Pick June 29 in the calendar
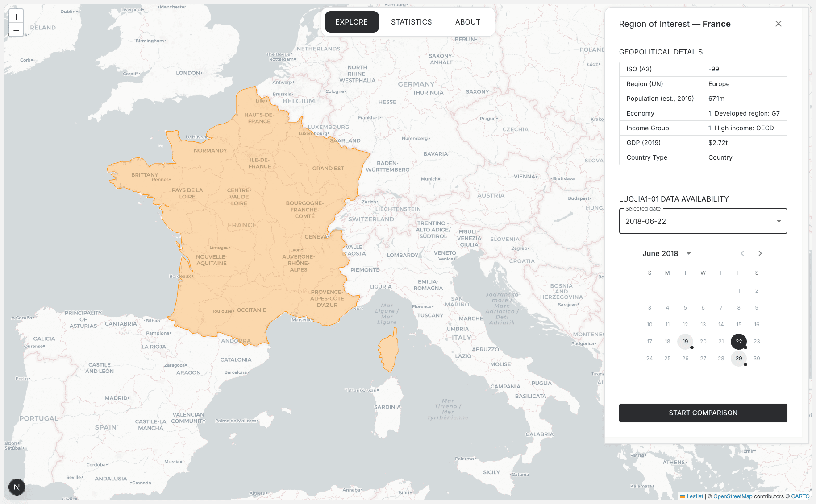 738,359
